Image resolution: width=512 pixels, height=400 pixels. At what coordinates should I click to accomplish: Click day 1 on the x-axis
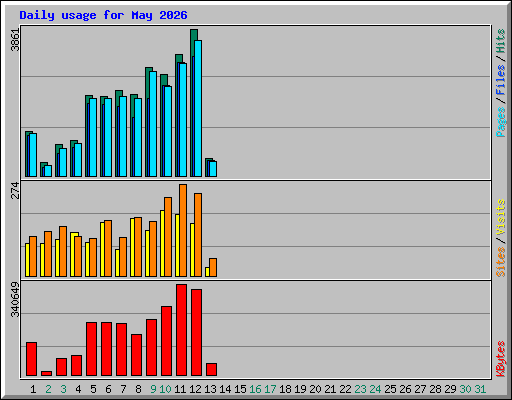(33, 389)
